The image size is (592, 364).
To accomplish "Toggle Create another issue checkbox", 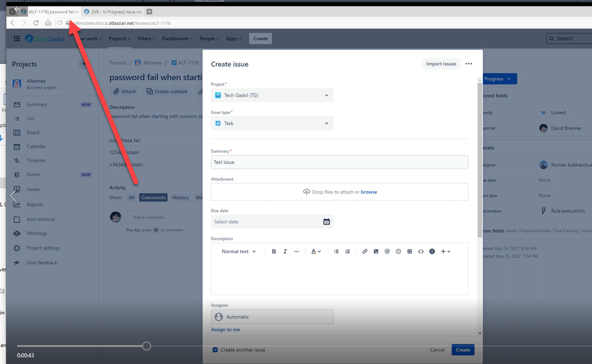I will 215,350.
